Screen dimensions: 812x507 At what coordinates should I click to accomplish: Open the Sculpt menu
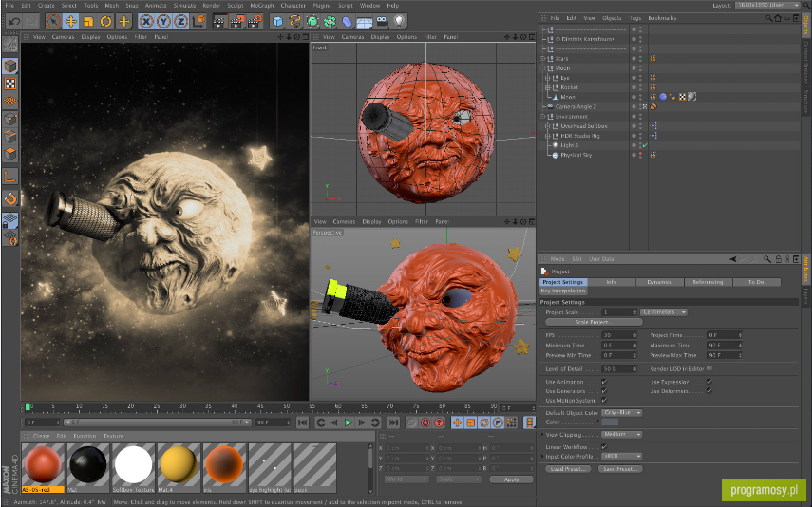click(x=236, y=5)
